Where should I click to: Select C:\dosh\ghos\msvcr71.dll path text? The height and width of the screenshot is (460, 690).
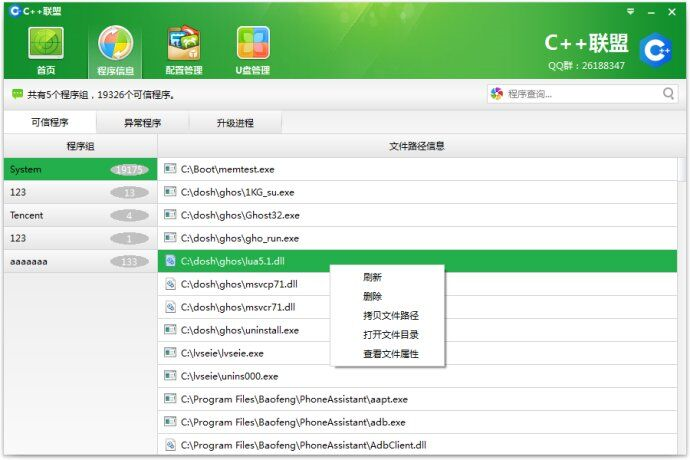point(238,307)
